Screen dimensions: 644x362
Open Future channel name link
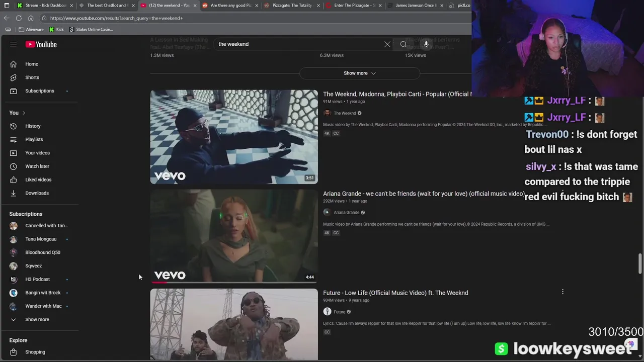click(340, 312)
